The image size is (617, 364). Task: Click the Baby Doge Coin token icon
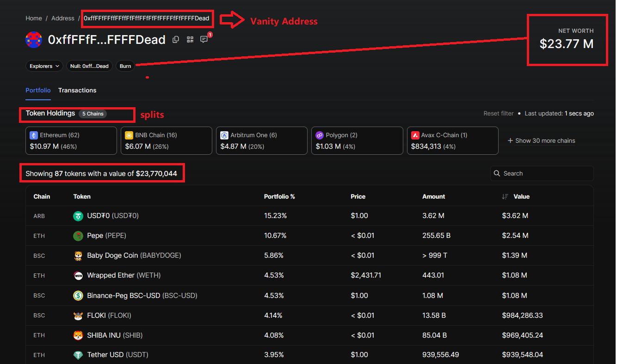(78, 255)
